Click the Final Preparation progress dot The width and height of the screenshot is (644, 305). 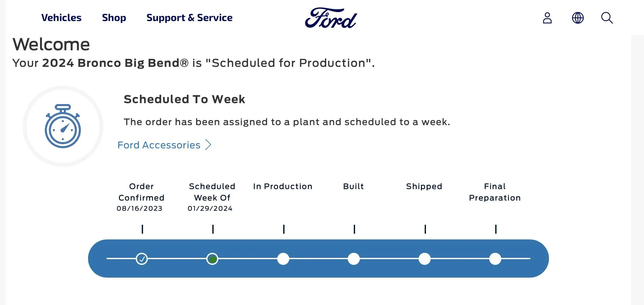point(495,259)
